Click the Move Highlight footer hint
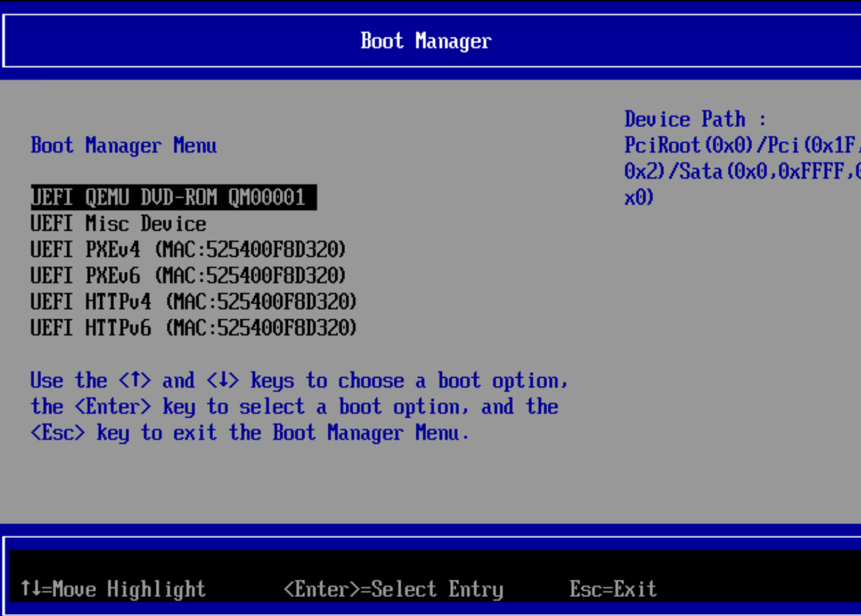 tap(113, 589)
